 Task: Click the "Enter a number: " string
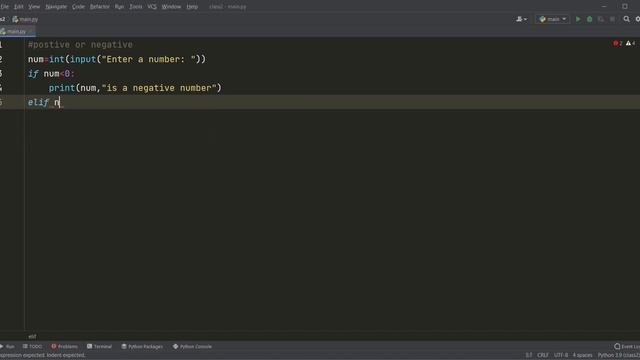149,60
